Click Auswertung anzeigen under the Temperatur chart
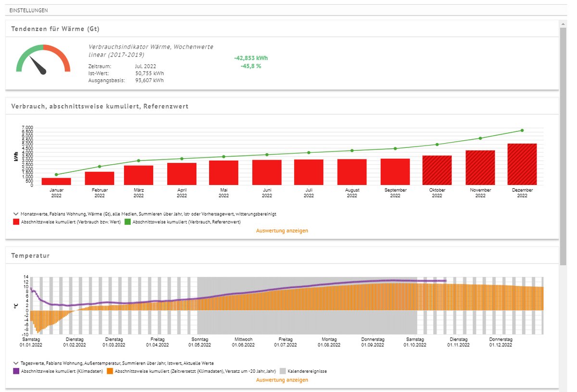The width and height of the screenshot is (577, 392). (x=282, y=380)
